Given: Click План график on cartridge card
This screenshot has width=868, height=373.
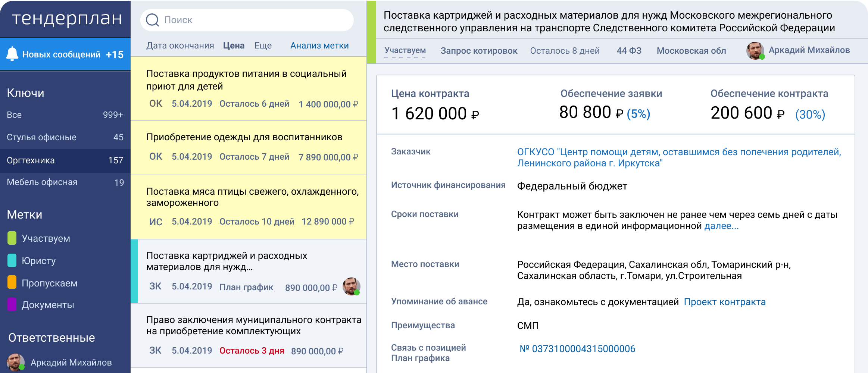Looking at the screenshot, I should pyautogui.click(x=246, y=287).
